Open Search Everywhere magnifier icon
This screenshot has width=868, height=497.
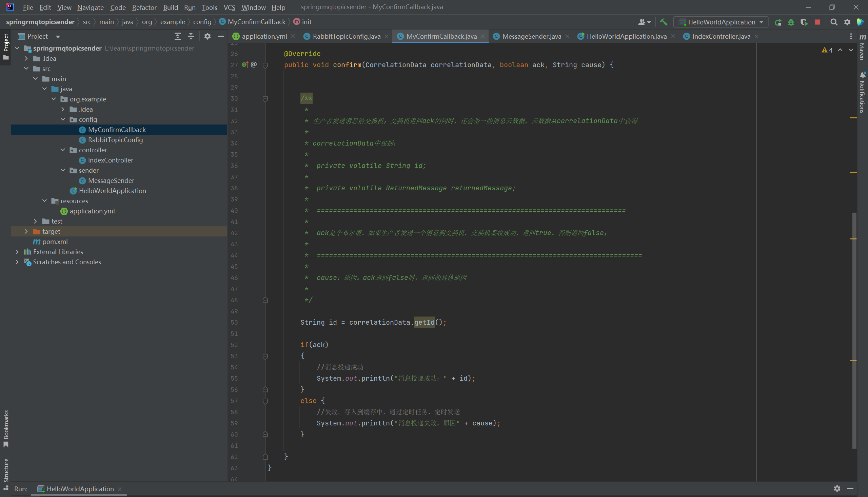pos(833,22)
